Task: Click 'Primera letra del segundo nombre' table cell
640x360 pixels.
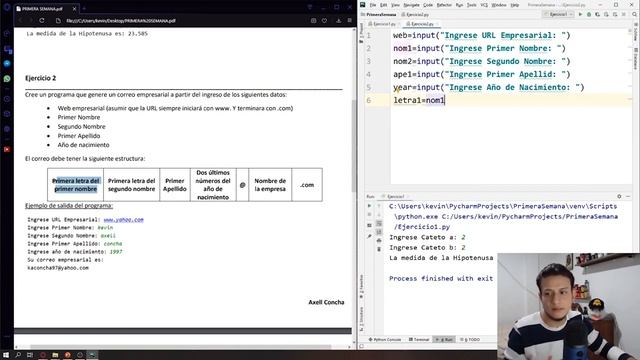Action: [x=131, y=185]
